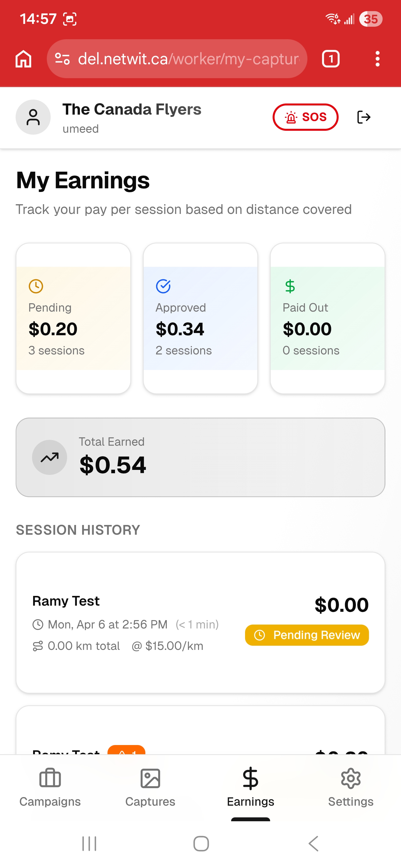
Task: Tap the user profile avatar icon
Action: (33, 117)
